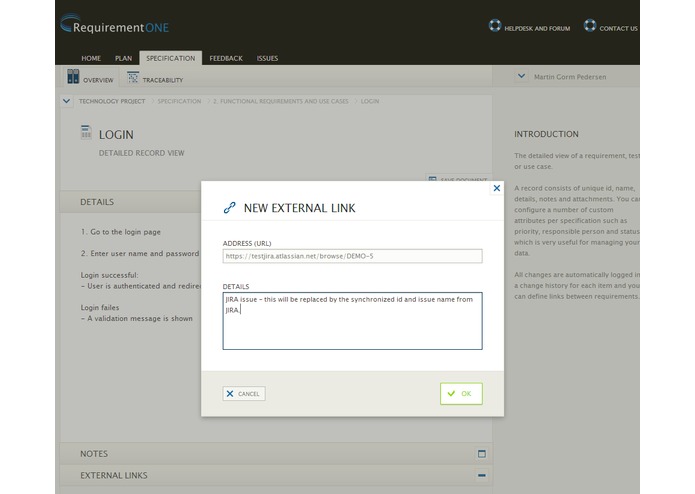695x494 pixels.
Task: Click the RequirementONE logo
Action: (114, 24)
